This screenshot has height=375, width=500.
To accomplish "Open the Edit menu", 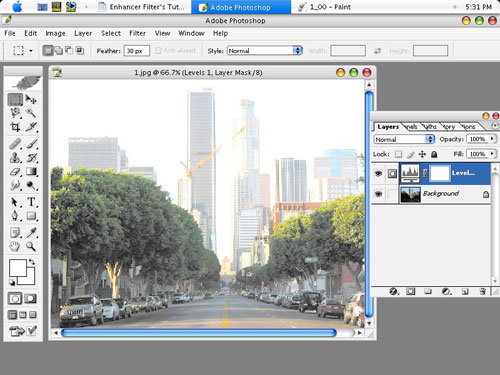I will tap(30, 33).
